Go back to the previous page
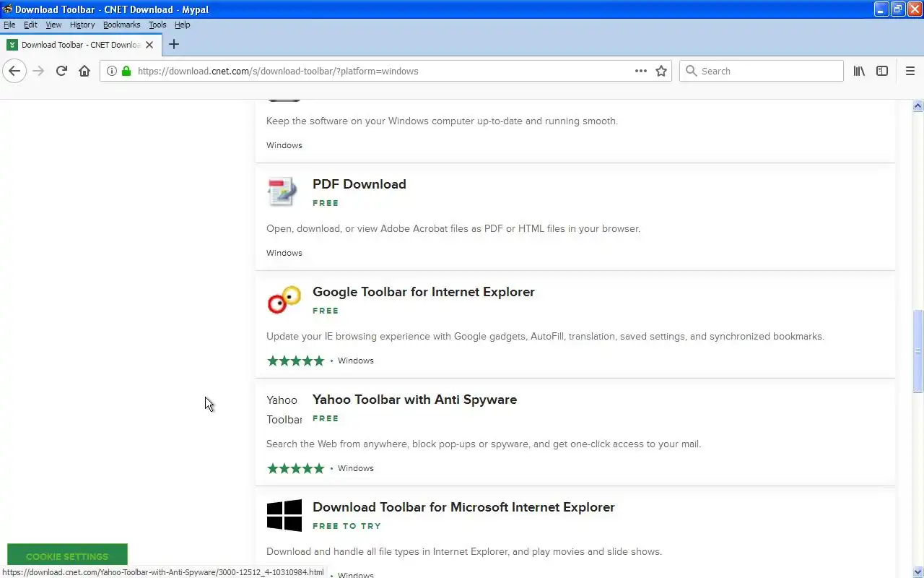This screenshot has width=924, height=578. [14, 71]
